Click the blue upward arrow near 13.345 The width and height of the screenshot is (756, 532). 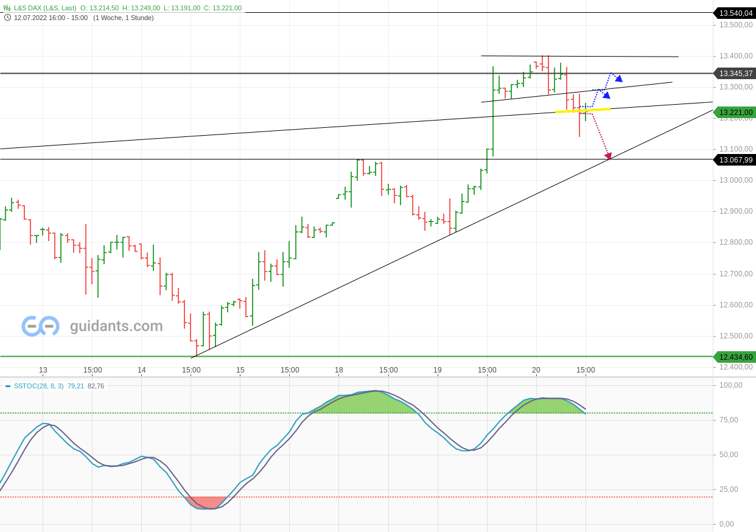click(620, 79)
